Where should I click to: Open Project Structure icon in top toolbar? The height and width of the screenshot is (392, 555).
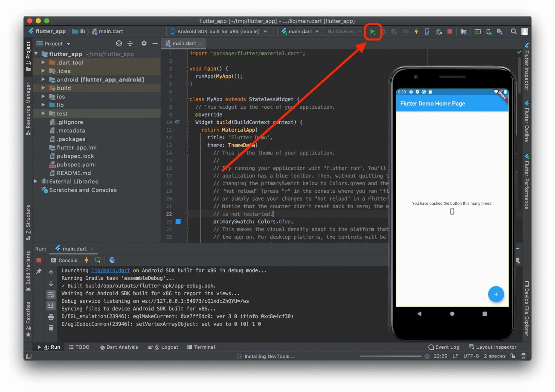(x=464, y=32)
